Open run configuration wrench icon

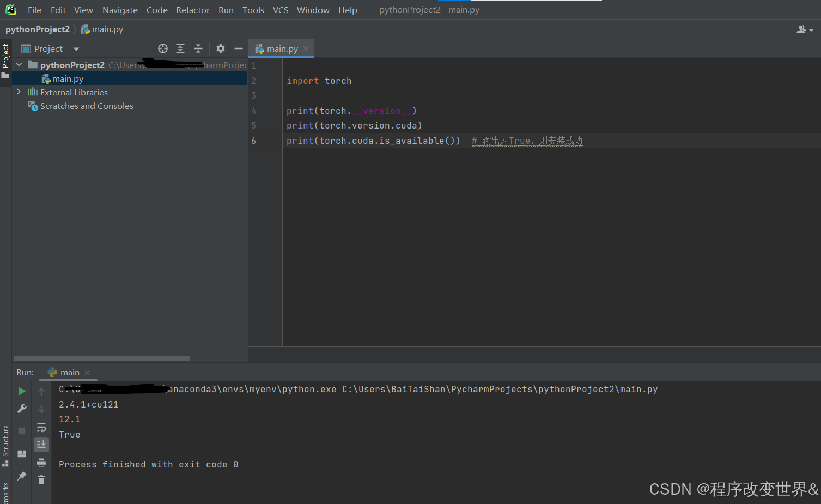pyautogui.click(x=22, y=408)
